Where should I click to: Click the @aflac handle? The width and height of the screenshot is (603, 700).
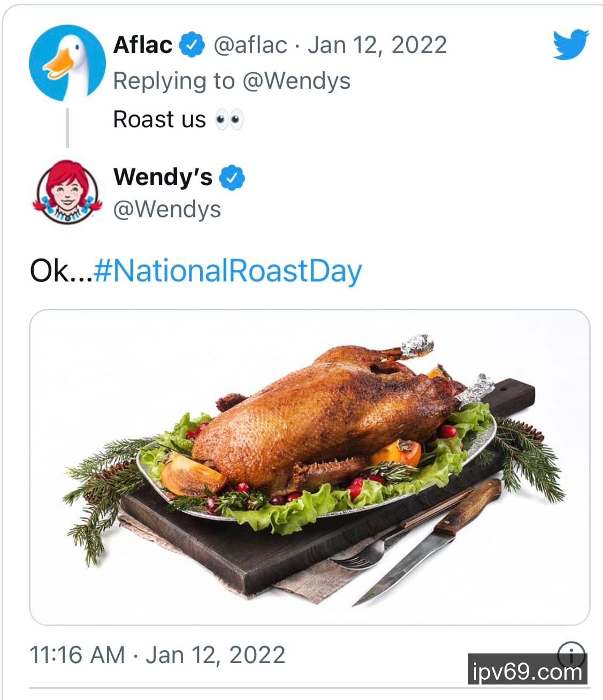pos(250,45)
